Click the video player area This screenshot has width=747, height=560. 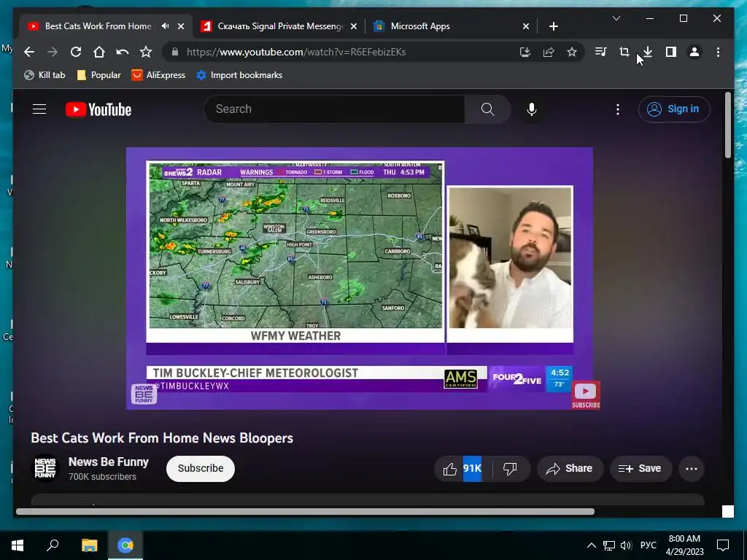tap(359, 278)
